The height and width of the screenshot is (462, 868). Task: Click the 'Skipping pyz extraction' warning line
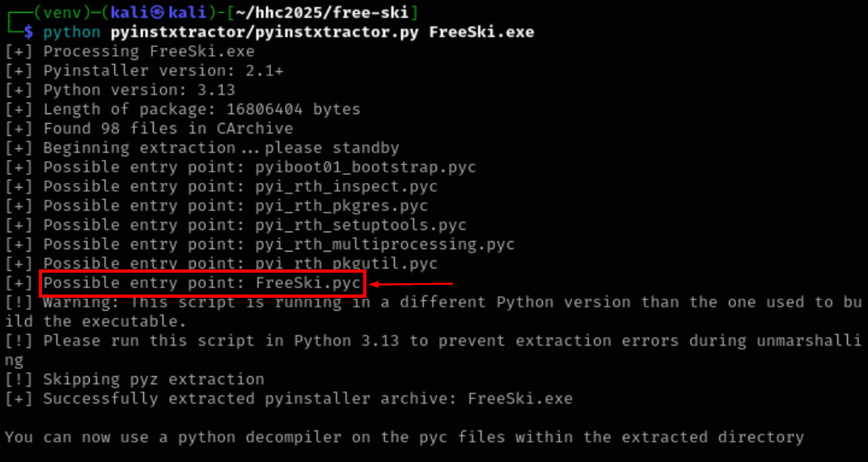(153, 379)
